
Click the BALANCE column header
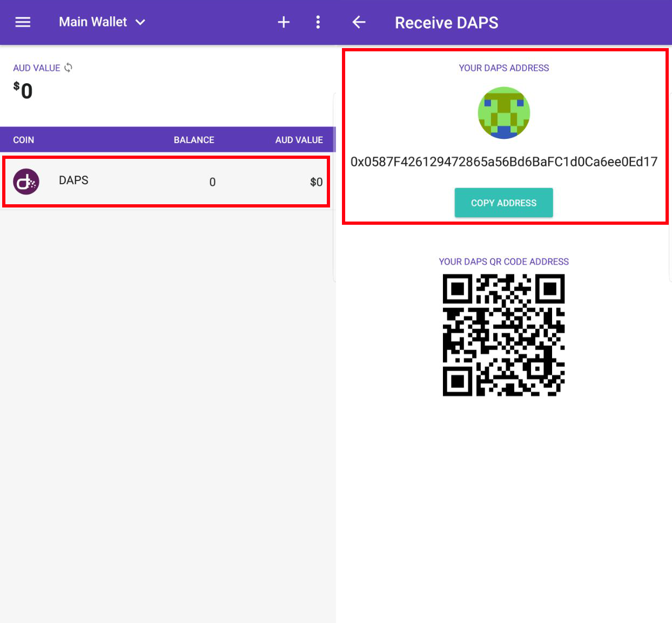[x=194, y=140]
